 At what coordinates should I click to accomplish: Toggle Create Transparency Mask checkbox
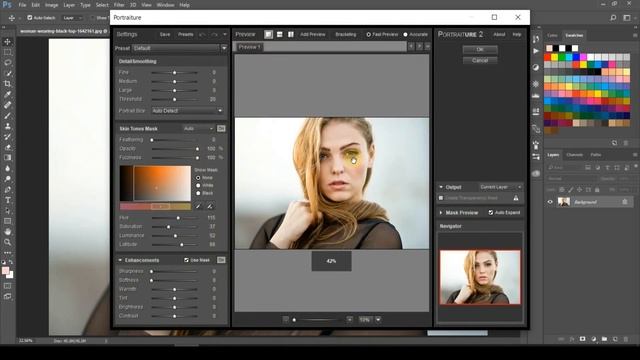pos(441,198)
